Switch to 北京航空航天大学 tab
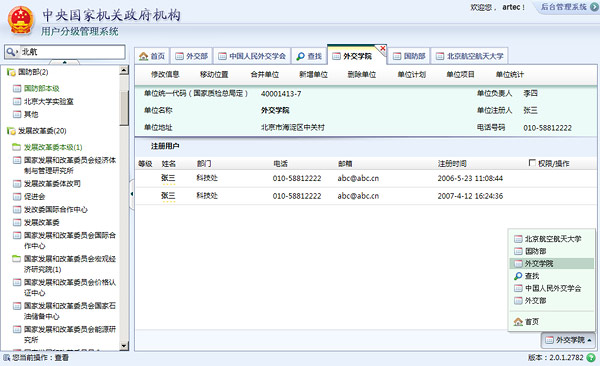This screenshot has width=600, height=366. click(470, 56)
